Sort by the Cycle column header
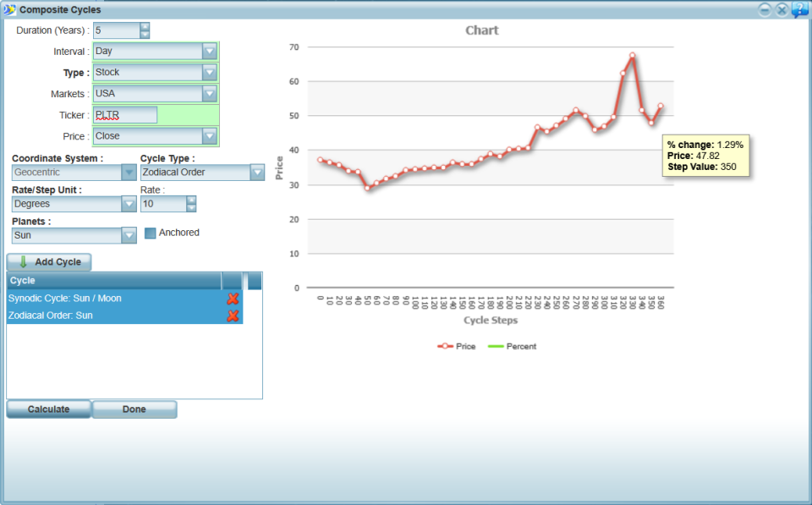The height and width of the screenshot is (505, 812). click(114, 281)
